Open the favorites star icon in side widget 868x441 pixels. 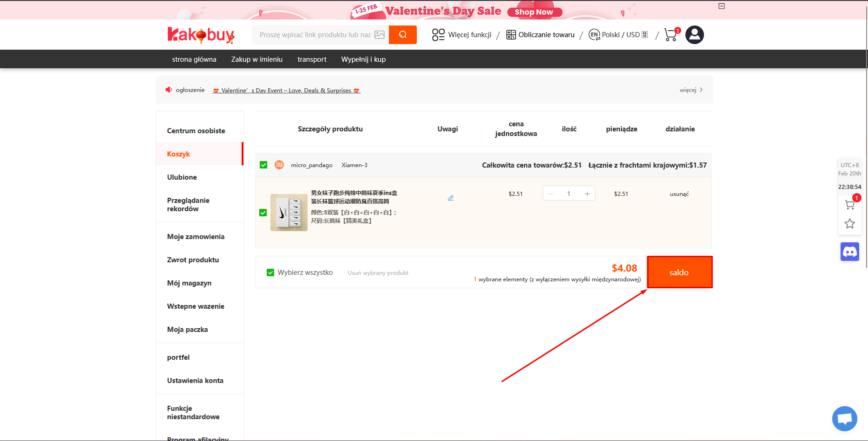pos(850,224)
